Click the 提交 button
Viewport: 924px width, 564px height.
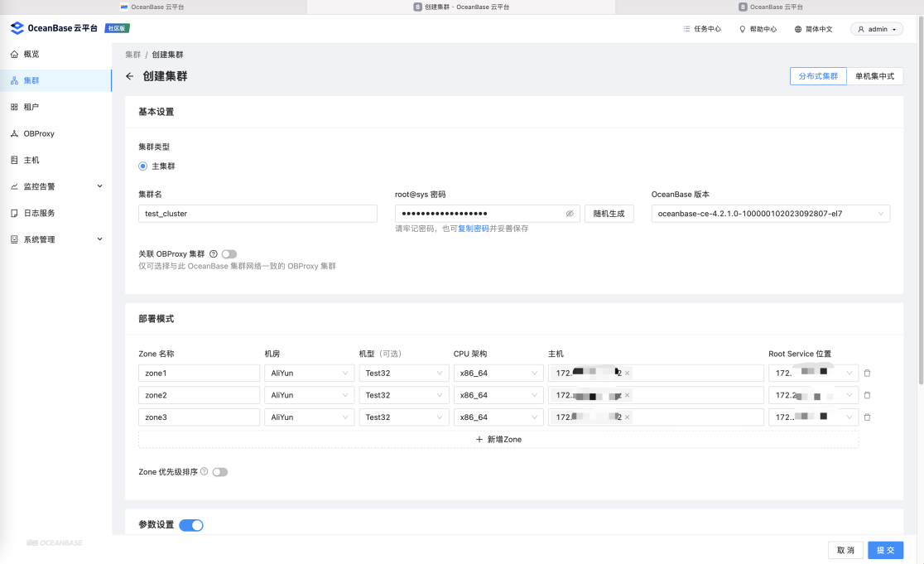886,550
